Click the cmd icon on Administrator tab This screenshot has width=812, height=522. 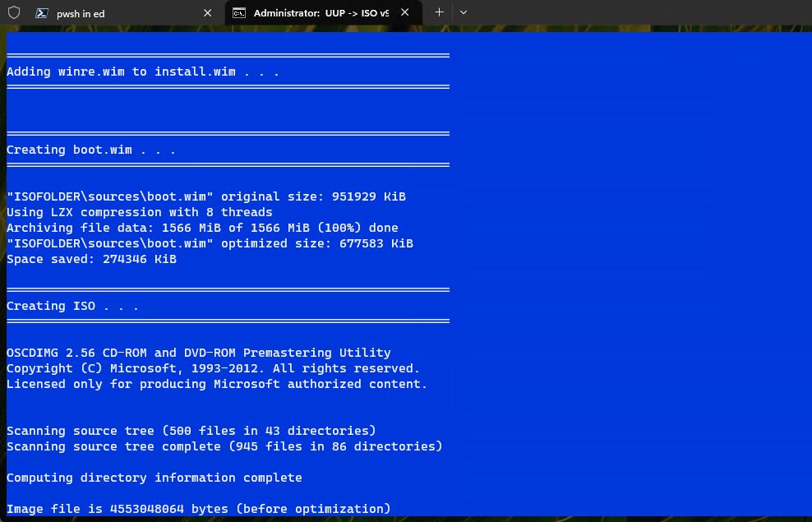point(238,13)
